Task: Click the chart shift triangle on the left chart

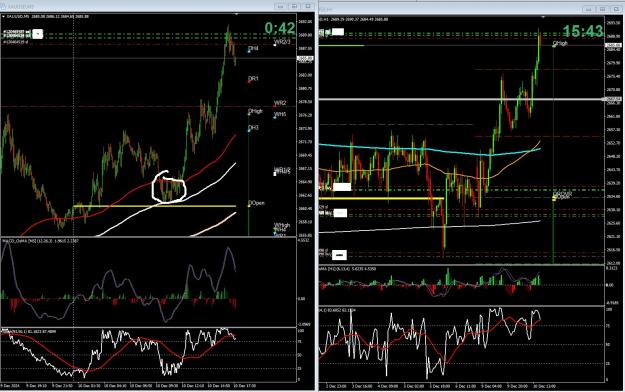Action: click(236, 14)
